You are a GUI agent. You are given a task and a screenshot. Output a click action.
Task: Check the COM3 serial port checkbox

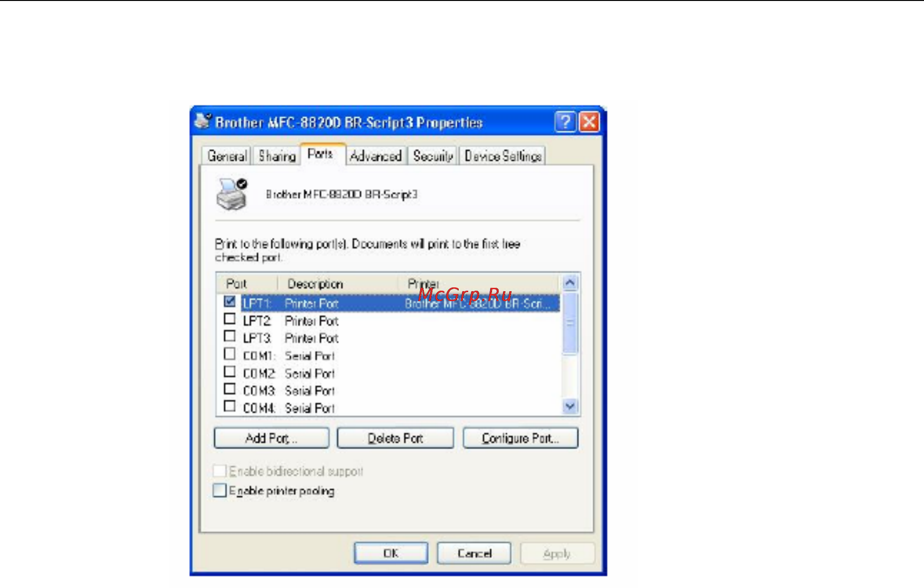pyautogui.click(x=230, y=389)
